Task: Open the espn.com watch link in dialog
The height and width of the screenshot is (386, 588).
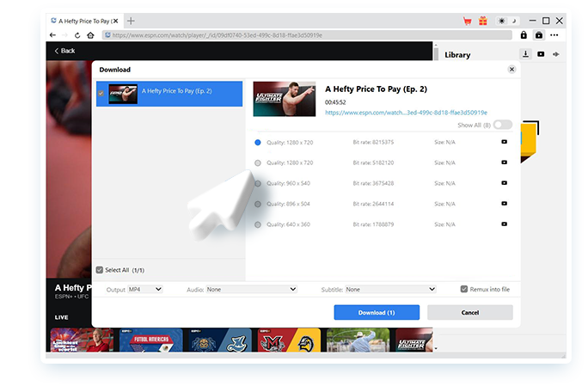Action: (x=406, y=113)
